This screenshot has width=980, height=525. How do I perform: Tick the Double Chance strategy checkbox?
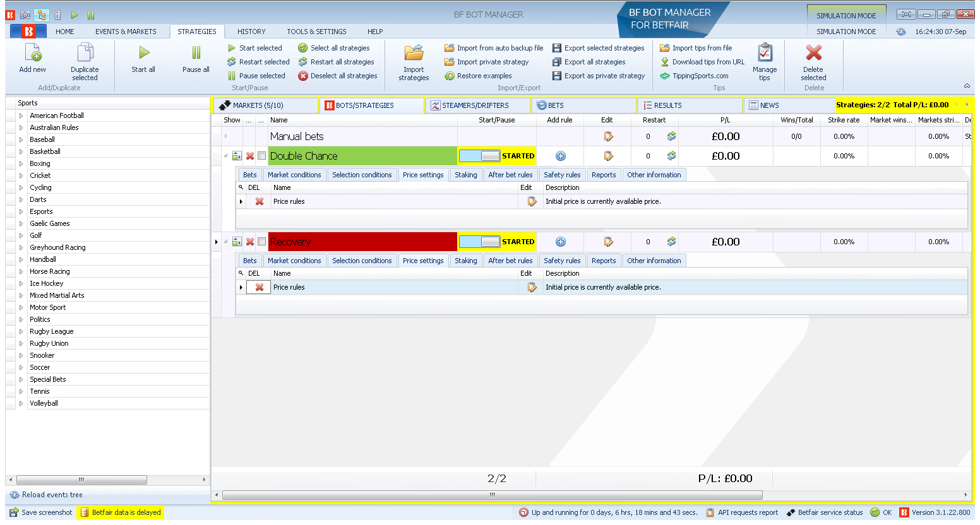261,156
